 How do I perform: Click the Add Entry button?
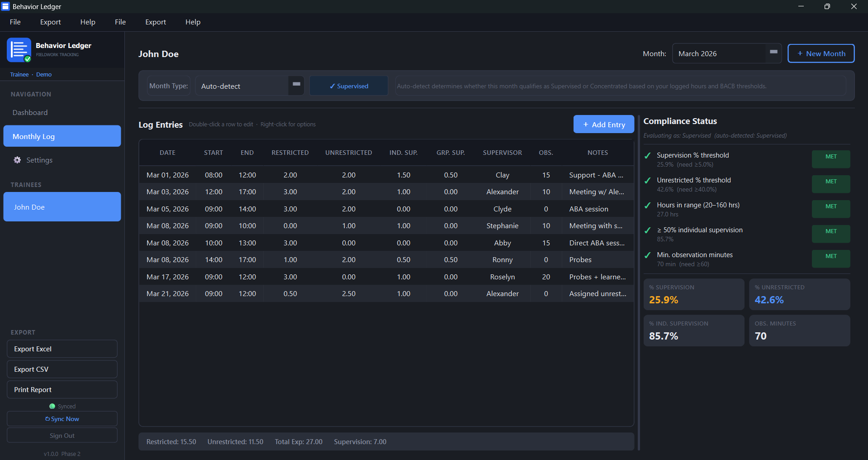(603, 125)
